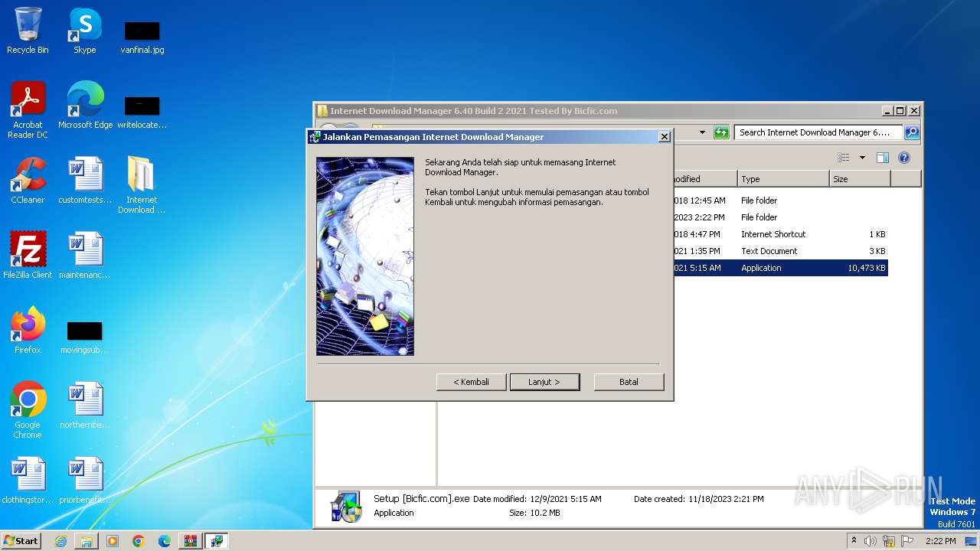Screen dimensions: 980x551
Task: Open the vanfinal.jpg desktop file
Action: (x=142, y=37)
